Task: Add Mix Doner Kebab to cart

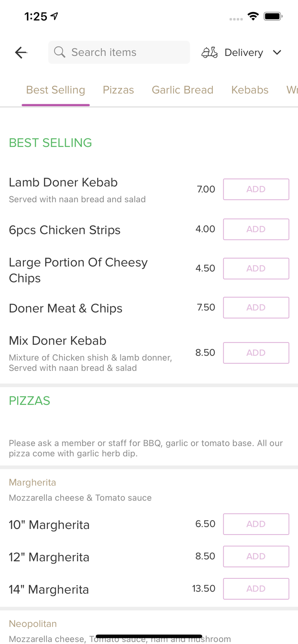Action: (256, 352)
